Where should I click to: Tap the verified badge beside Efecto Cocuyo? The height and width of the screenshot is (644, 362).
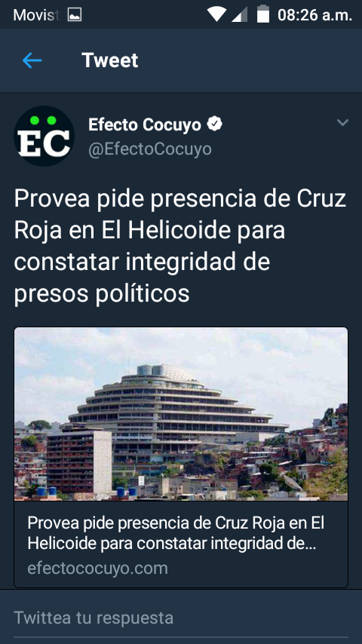(214, 124)
